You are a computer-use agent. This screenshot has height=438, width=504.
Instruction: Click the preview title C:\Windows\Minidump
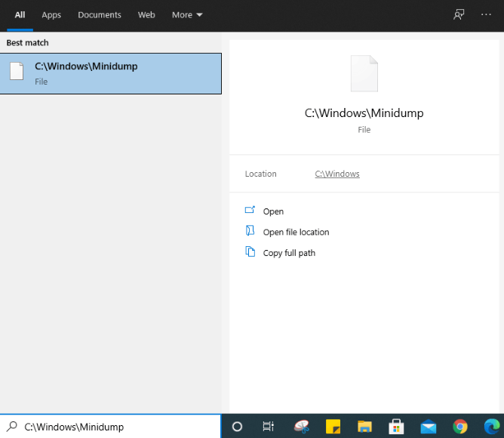(x=364, y=113)
